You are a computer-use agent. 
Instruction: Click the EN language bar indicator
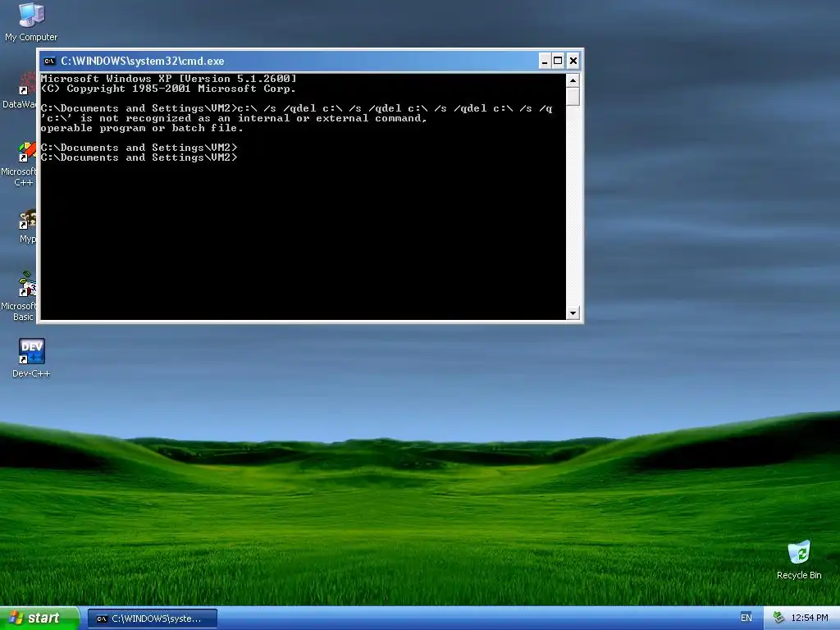tap(746, 618)
